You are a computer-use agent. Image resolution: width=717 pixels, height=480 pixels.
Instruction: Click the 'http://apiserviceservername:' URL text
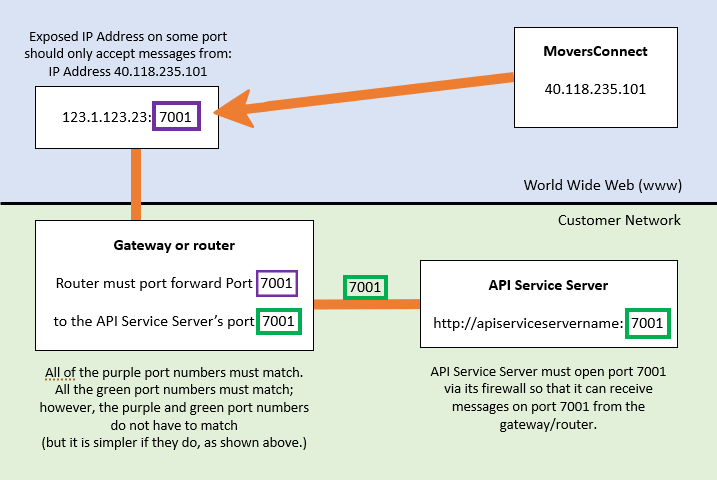(x=528, y=324)
